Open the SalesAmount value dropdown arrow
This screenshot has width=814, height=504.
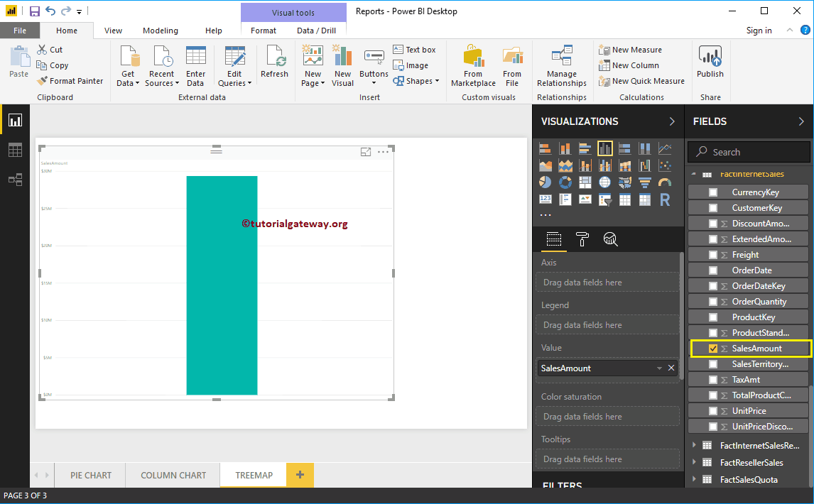[x=659, y=368]
